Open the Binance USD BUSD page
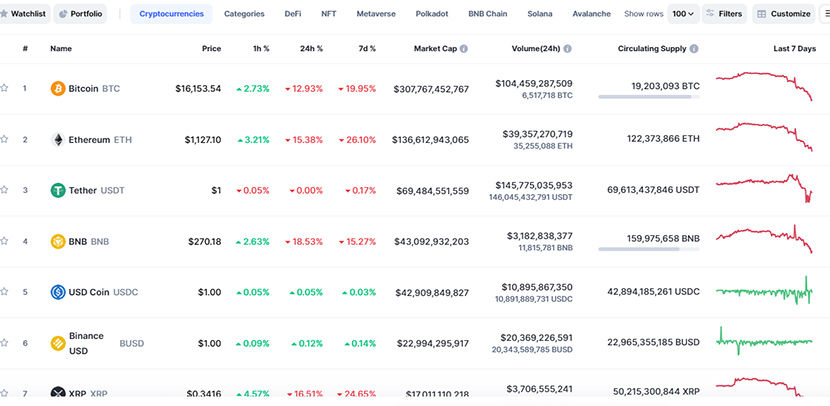This screenshot has width=830, height=406. [106, 343]
